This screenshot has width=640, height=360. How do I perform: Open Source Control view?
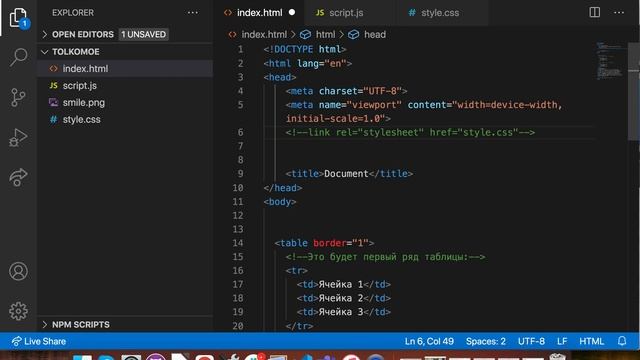pyautogui.click(x=18, y=98)
